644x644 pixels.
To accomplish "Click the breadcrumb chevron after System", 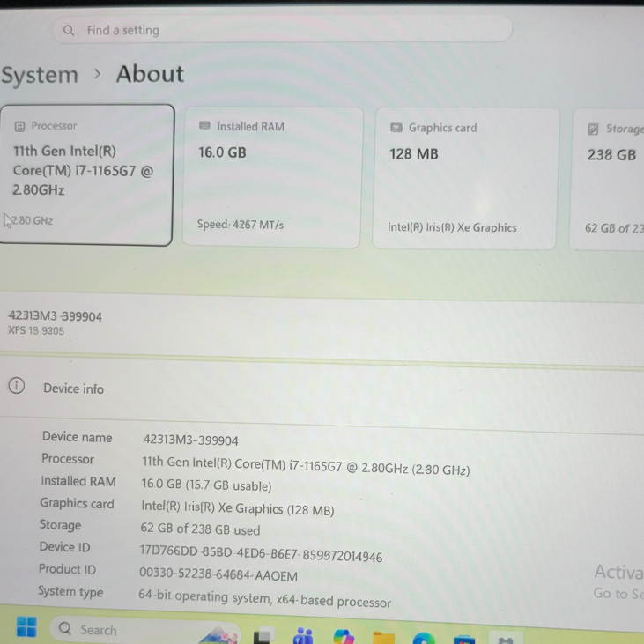I will 97,74.
